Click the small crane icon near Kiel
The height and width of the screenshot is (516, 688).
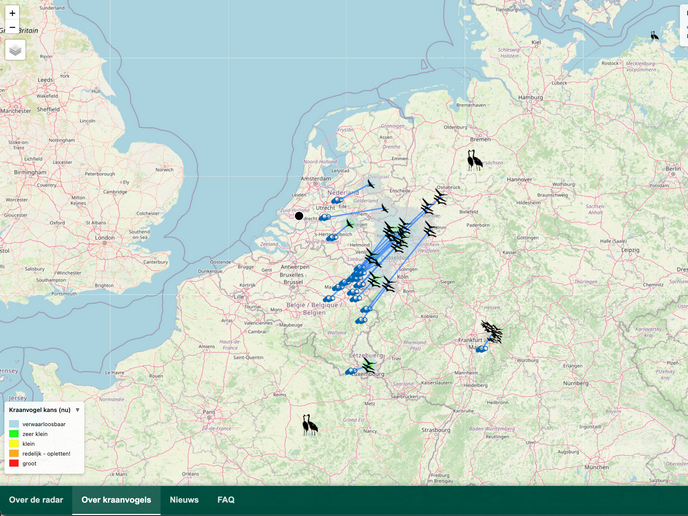655,36
